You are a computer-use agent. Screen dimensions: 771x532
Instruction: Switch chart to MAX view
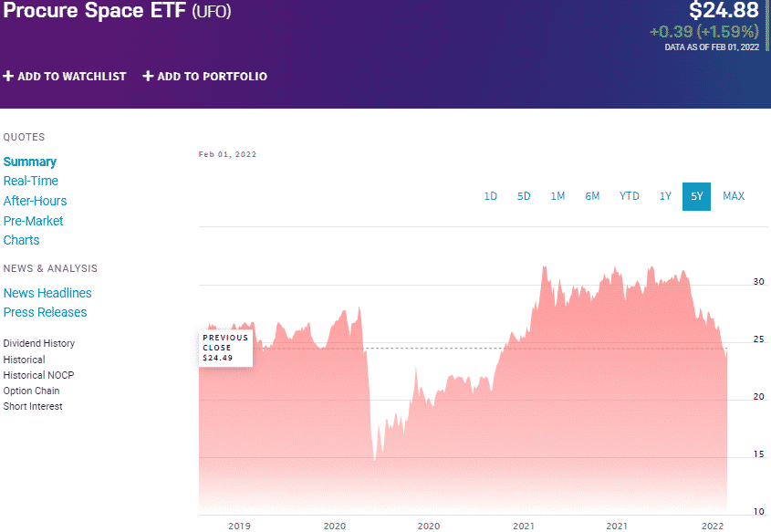point(734,196)
